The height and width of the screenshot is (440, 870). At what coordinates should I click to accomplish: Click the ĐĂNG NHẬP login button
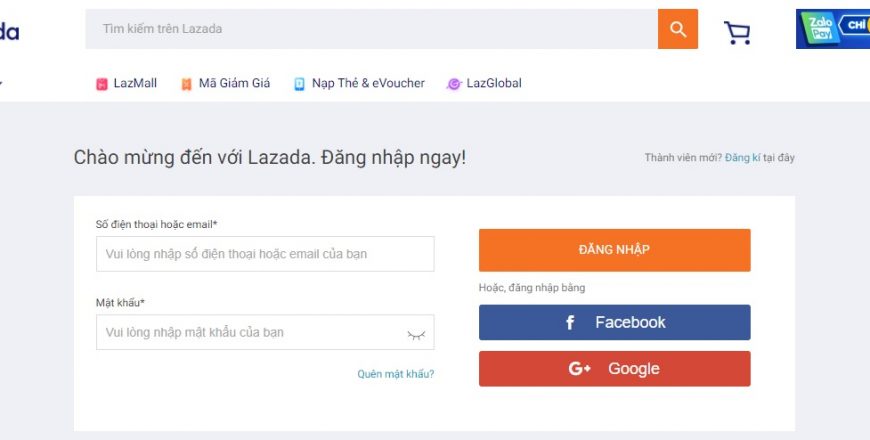(614, 250)
